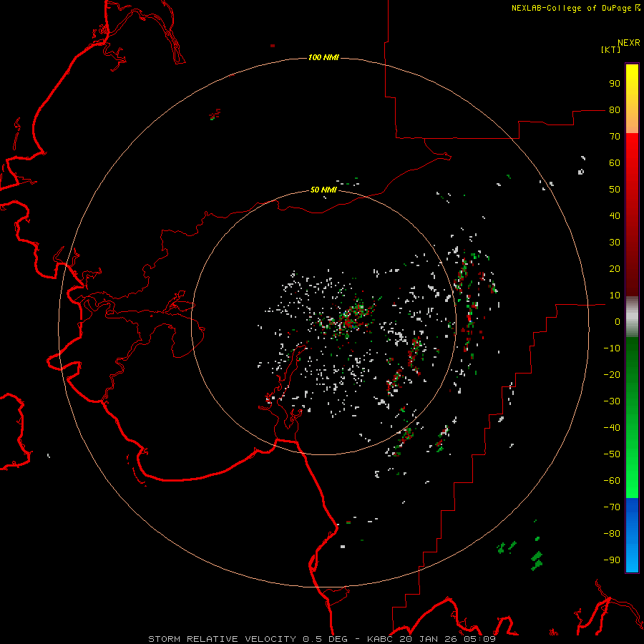
Task: Pick the gray zero-velocity segment of color bar
Action: tap(632, 317)
